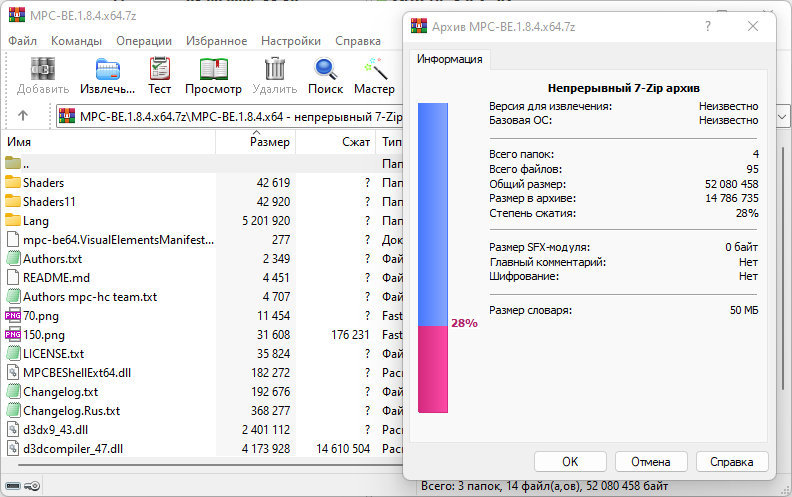Click the dialog's question mark help button

(708, 26)
